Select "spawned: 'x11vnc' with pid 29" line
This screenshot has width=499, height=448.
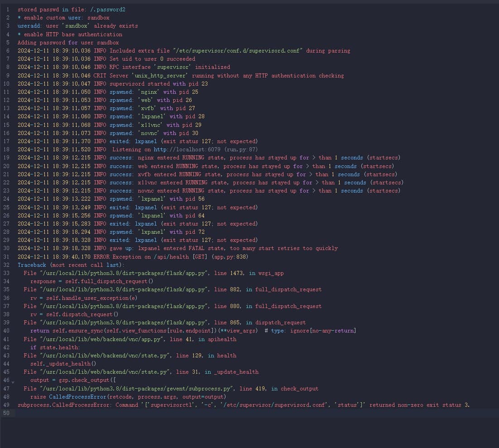tap(110, 125)
